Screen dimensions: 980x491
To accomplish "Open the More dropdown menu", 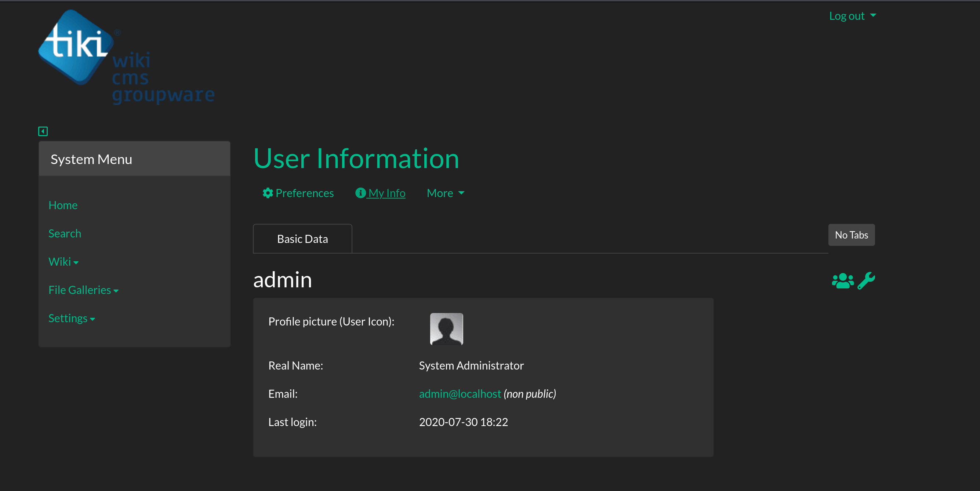I will pos(445,192).
